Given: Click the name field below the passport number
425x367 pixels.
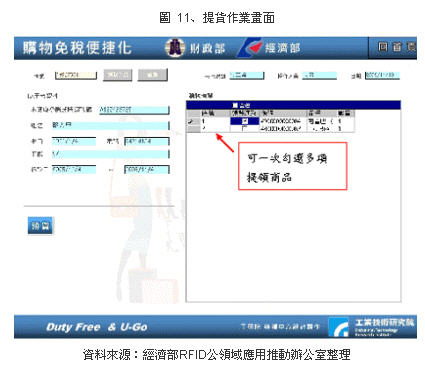Looking at the screenshot, I should (111, 126).
